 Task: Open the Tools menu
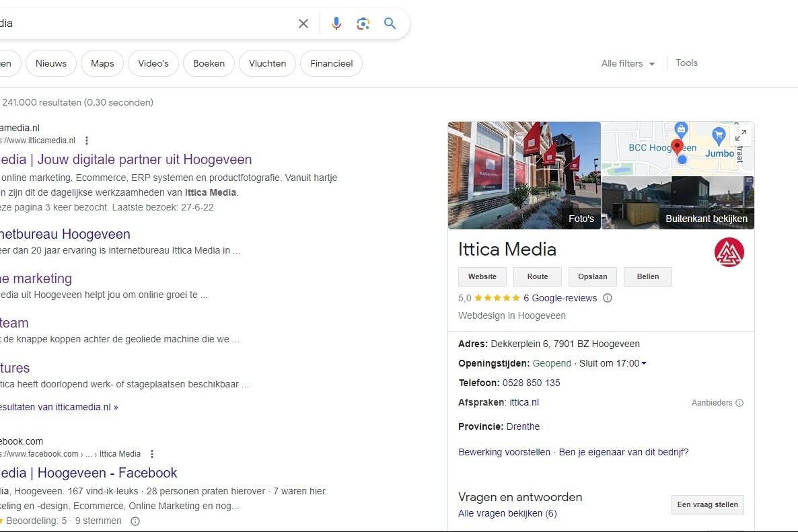tap(686, 63)
